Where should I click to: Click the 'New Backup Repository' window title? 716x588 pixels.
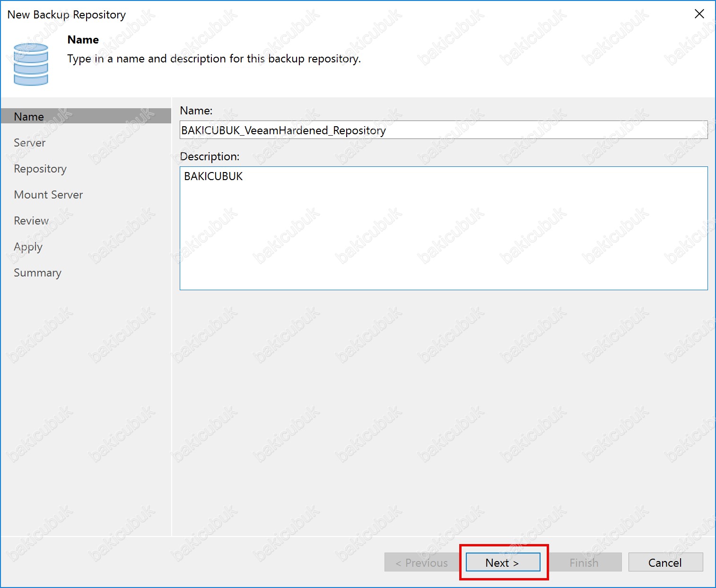point(67,15)
